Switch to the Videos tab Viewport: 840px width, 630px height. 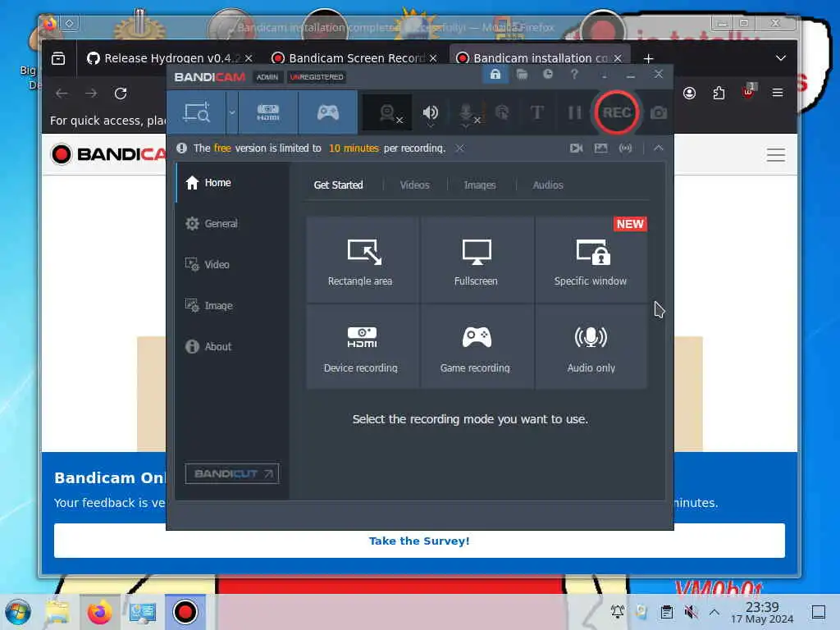(x=414, y=185)
